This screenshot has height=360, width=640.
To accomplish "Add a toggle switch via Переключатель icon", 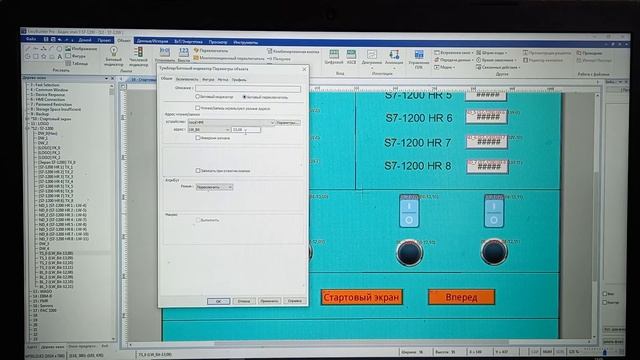I will (211, 51).
